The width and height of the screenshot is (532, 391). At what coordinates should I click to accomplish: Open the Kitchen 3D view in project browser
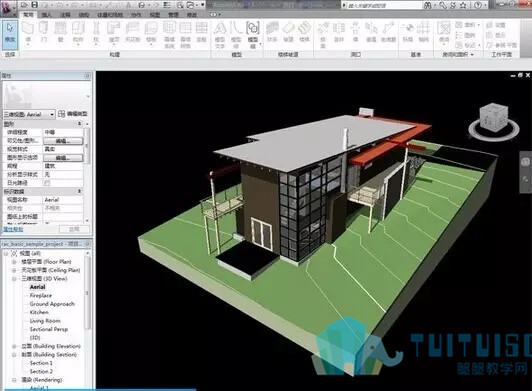39,312
